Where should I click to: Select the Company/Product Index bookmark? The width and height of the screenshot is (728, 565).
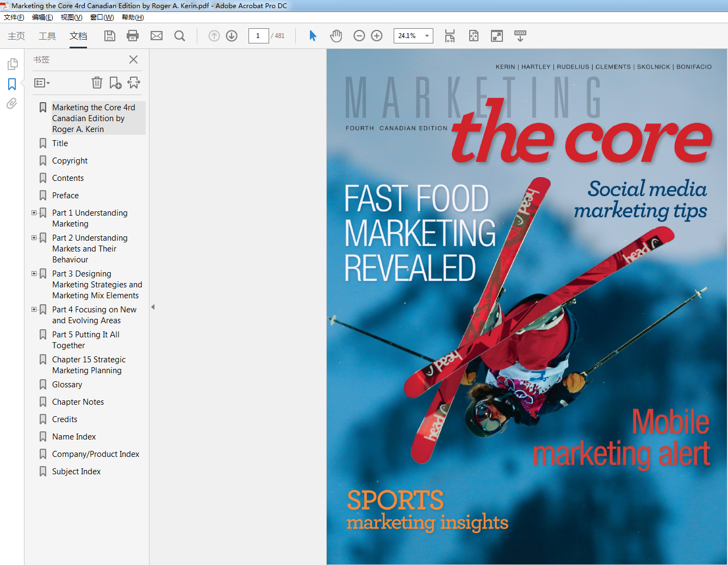point(96,454)
